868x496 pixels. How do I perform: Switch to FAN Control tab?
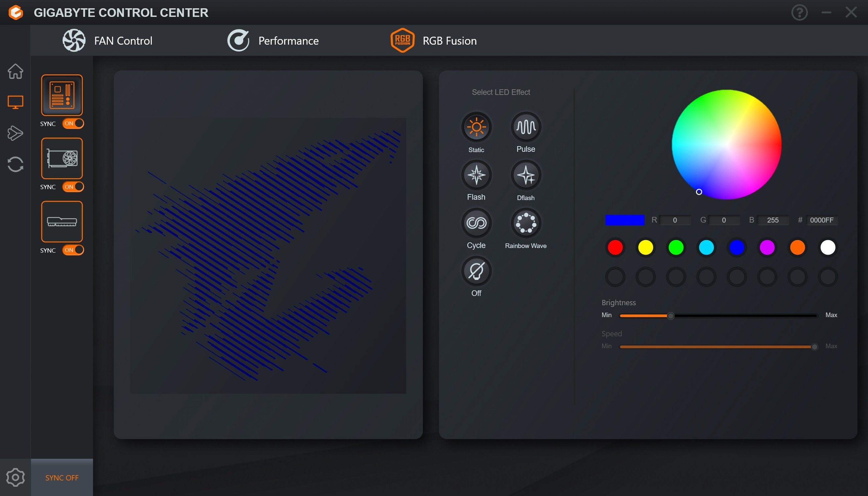107,41
